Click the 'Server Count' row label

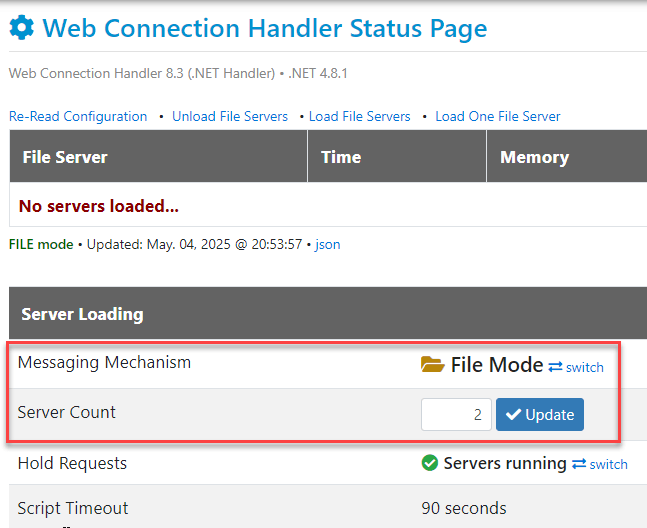click(66, 412)
